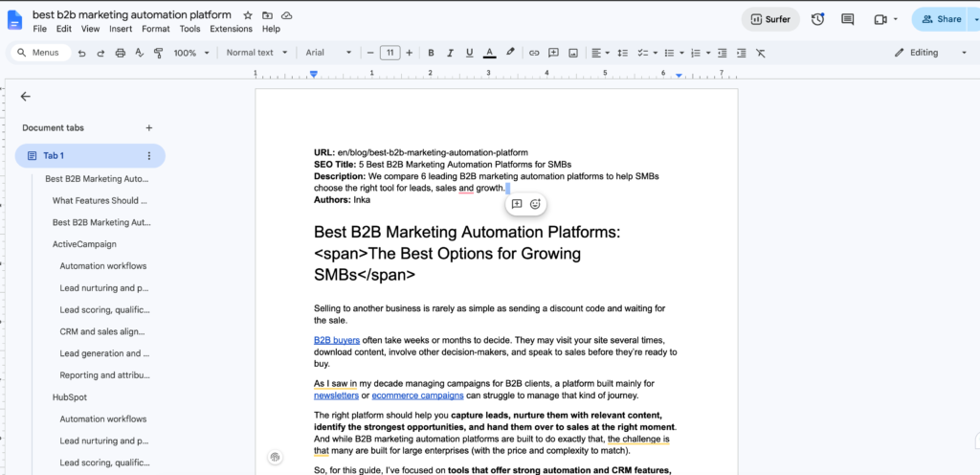
Task: Open the numbered list dropdown arrow
Action: coord(708,53)
